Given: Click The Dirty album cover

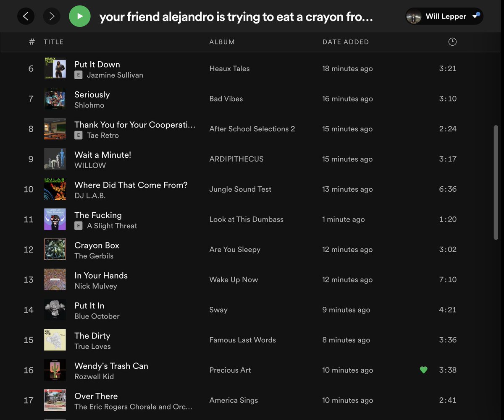Looking at the screenshot, I should (x=55, y=340).
